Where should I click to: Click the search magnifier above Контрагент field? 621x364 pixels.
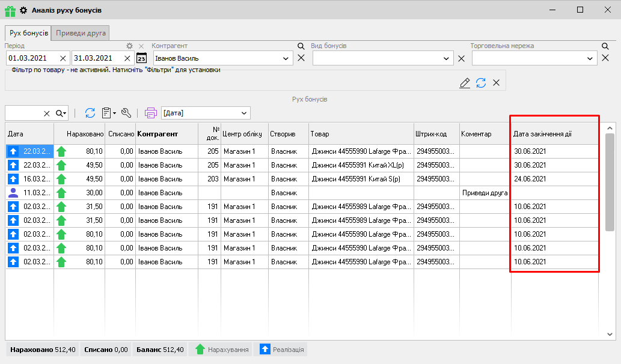(301, 46)
